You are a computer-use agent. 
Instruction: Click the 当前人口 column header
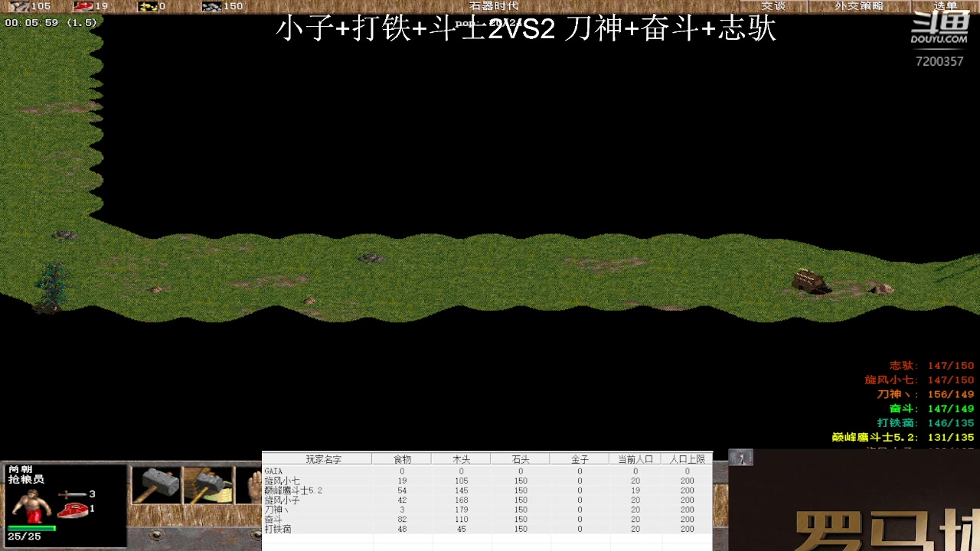point(635,459)
